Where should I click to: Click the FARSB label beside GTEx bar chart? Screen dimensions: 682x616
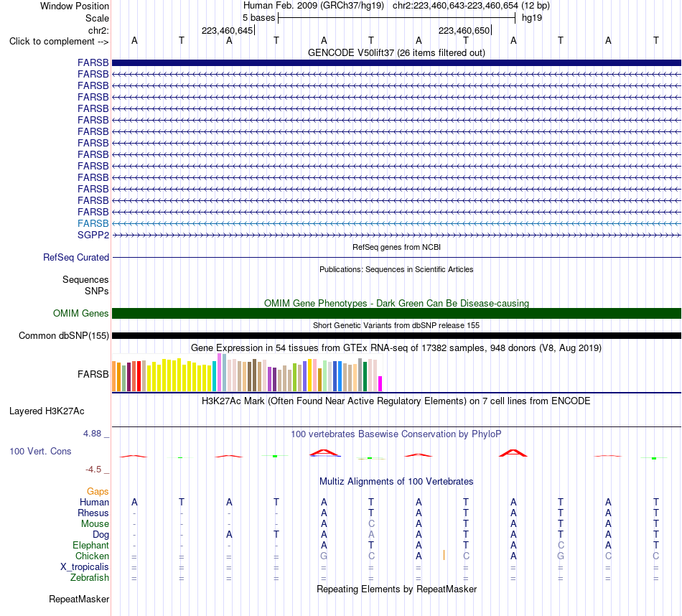[93, 374]
